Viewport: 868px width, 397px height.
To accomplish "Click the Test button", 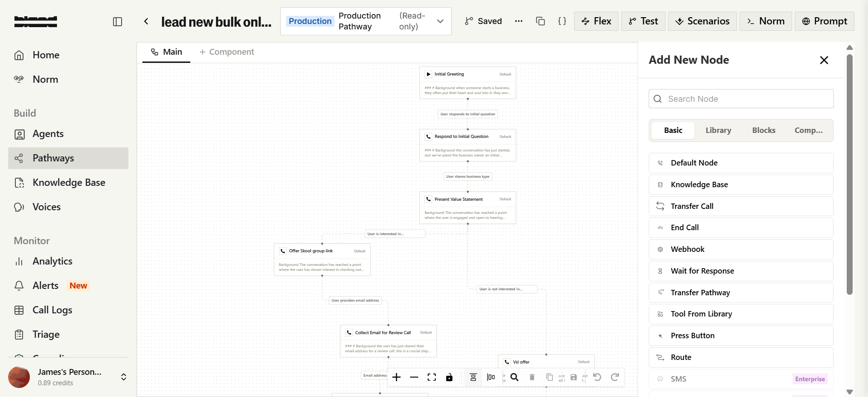I will [x=643, y=21].
